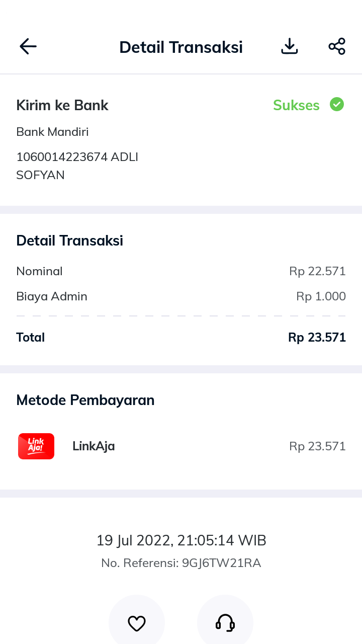Tap the Biaya Admin value Rp 1.000
Viewport: 362px width, 644px height.
(321, 296)
